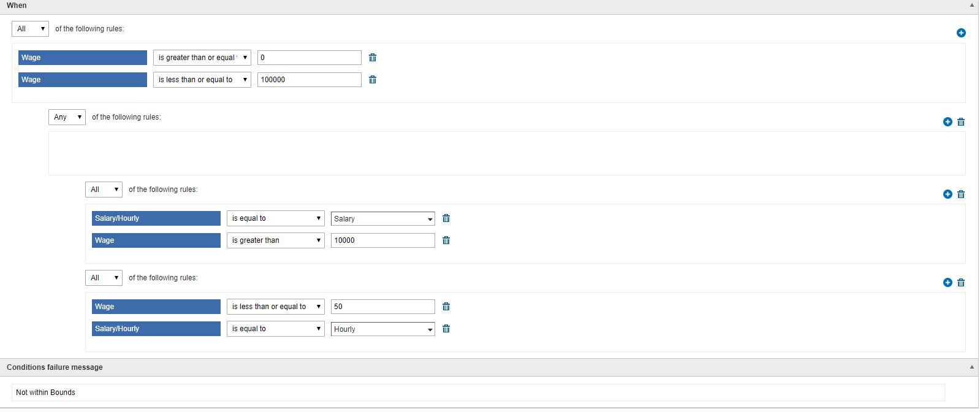Remove the Salary/Hourly equals Hourly rule
Viewport: 980px width, 414px height.
[x=446, y=329]
